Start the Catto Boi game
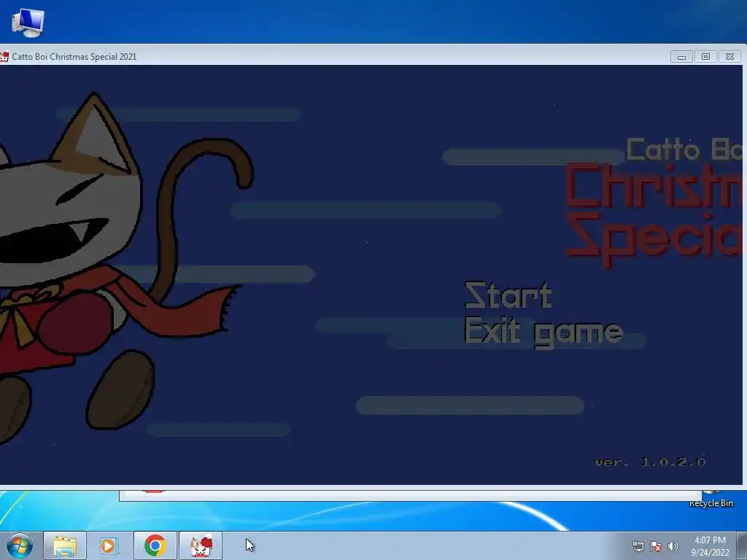 (508, 295)
